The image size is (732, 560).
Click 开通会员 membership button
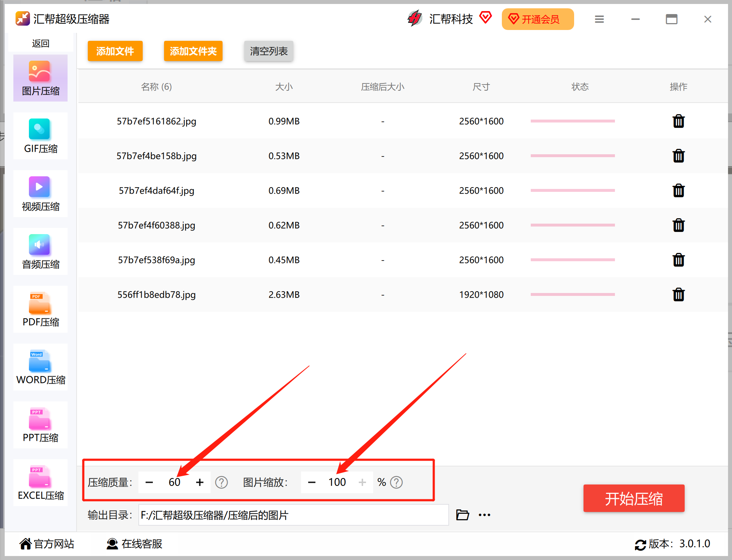pyautogui.click(x=538, y=19)
